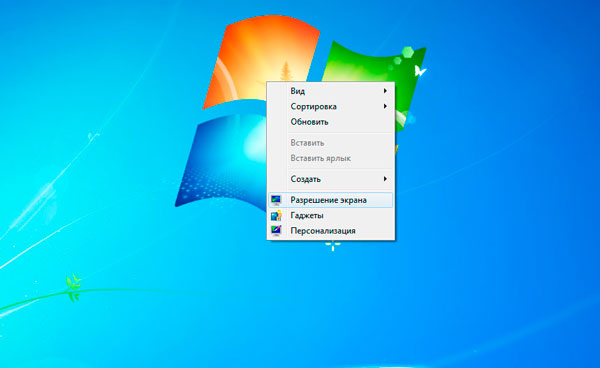Image resolution: width=600 pixels, height=368 pixels.
Task: Choose Обновить in the context menu
Action: [331, 122]
